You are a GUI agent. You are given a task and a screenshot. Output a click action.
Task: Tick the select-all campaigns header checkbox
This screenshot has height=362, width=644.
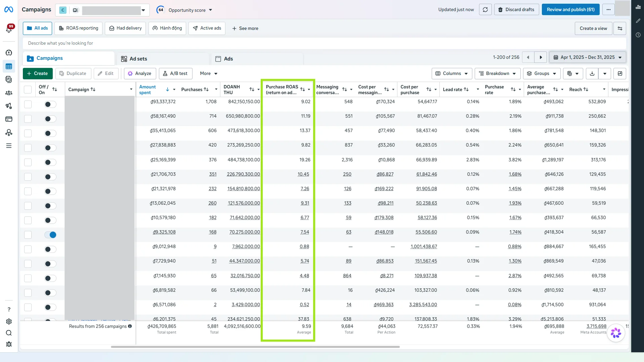coord(28,89)
